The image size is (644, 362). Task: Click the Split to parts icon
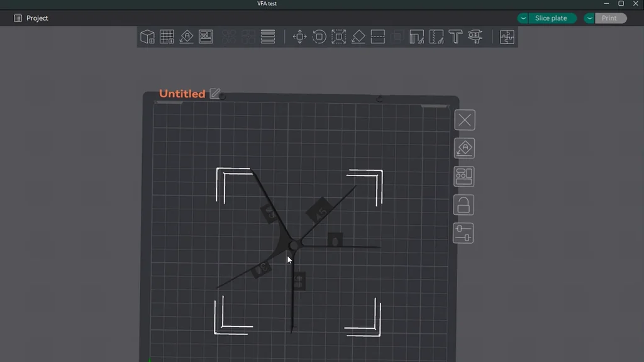pos(248,37)
